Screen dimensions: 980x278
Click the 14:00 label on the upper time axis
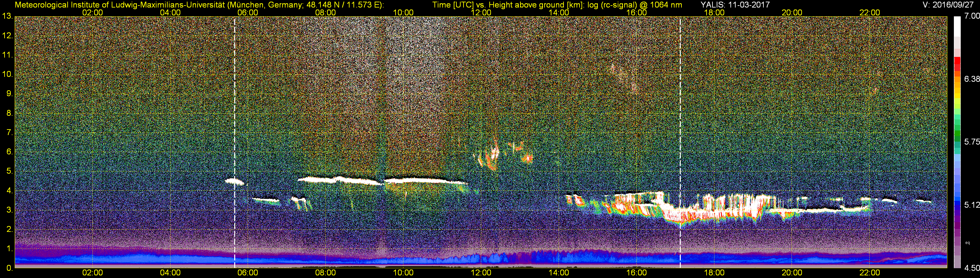[559, 12]
